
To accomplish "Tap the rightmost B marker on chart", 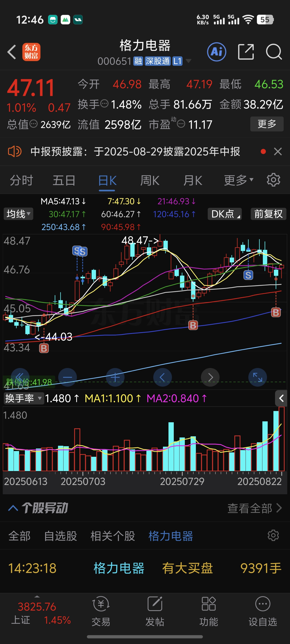I will [276, 312].
